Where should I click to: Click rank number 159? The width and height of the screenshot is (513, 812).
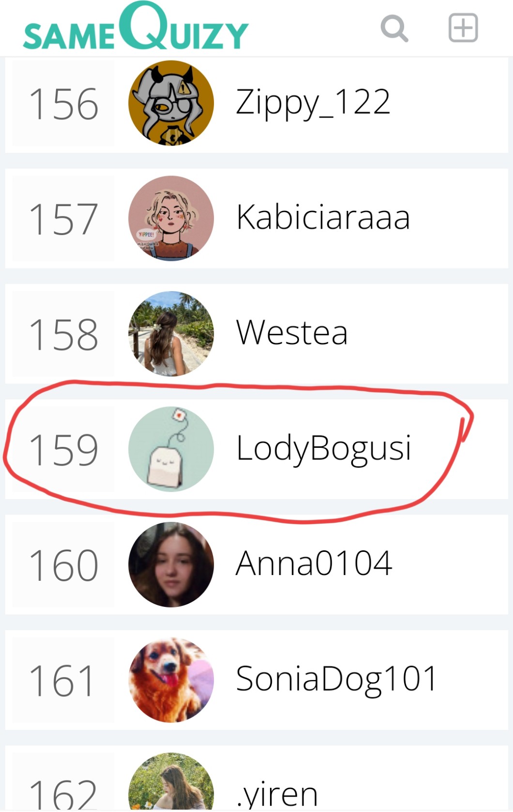63,450
